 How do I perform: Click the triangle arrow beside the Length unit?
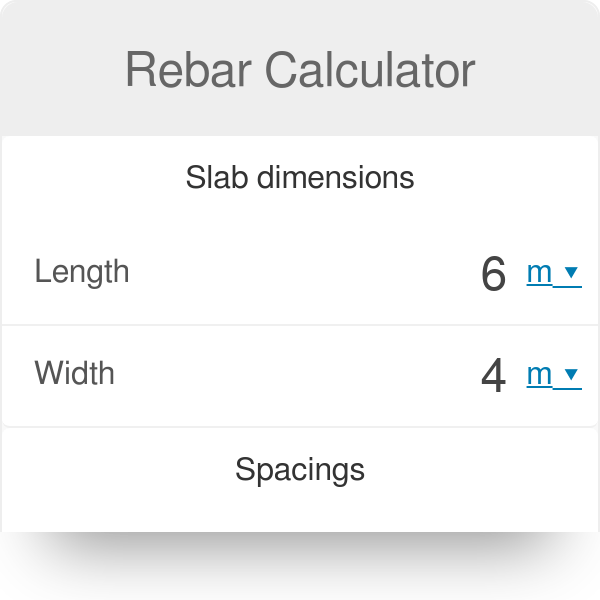point(571,272)
